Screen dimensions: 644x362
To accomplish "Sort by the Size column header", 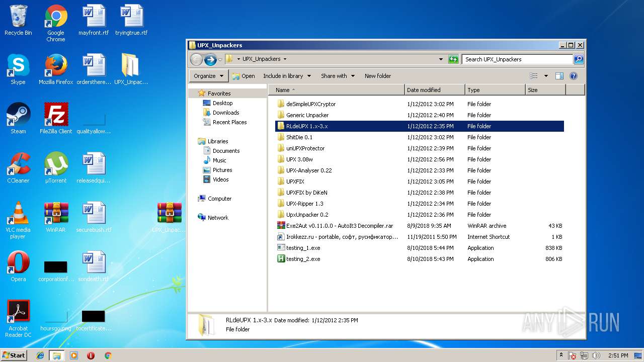I will click(x=545, y=90).
